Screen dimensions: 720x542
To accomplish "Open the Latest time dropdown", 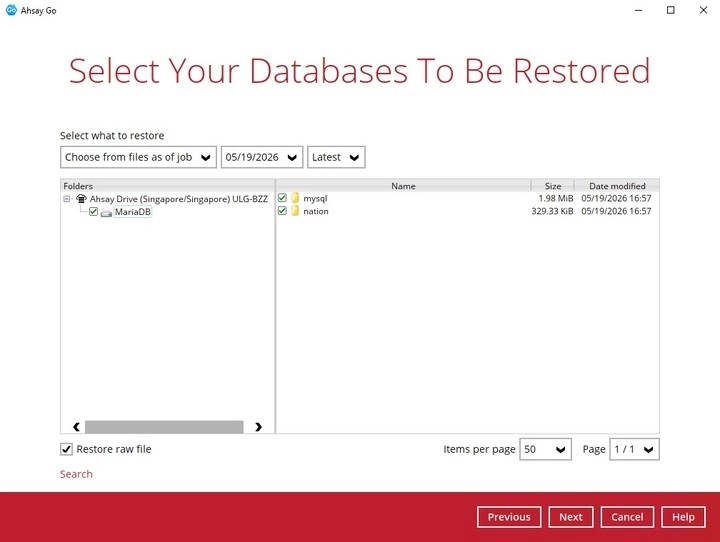I will (336, 157).
